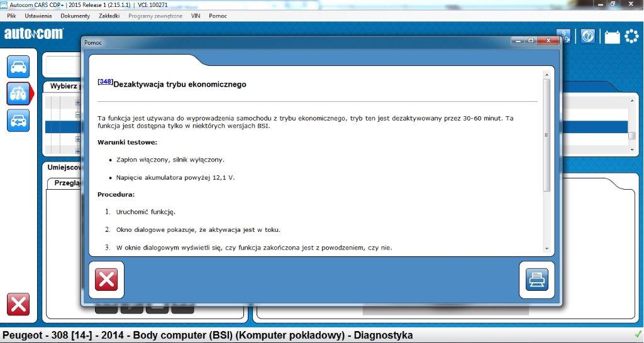Click the 'Warunki testowe:' heading
Viewport: 644px width, 343px height.
(x=127, y=143)
